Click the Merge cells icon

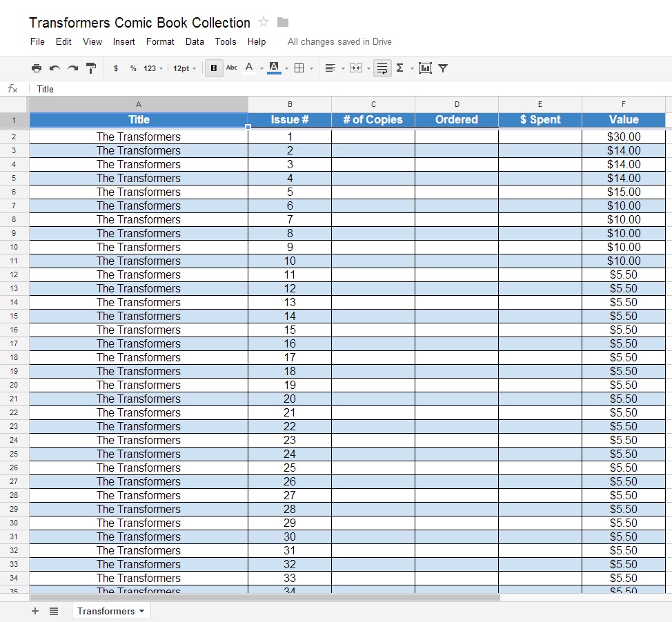[x=356, y=68]
